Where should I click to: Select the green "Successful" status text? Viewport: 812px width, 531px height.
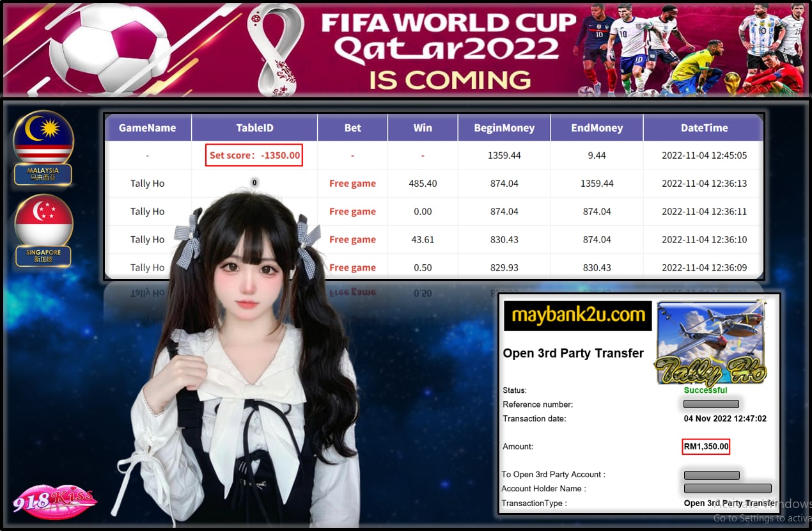tap(705, 390)
